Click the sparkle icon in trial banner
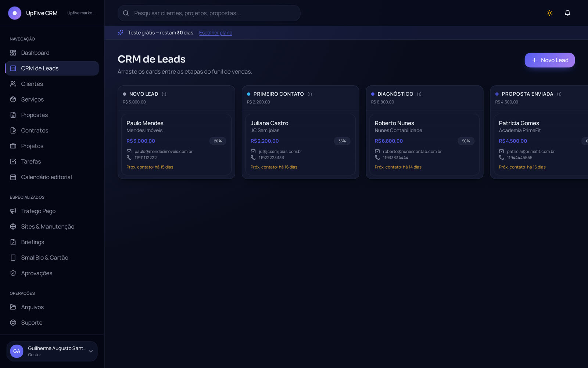The image size is (588, 368). coord(120,33)
